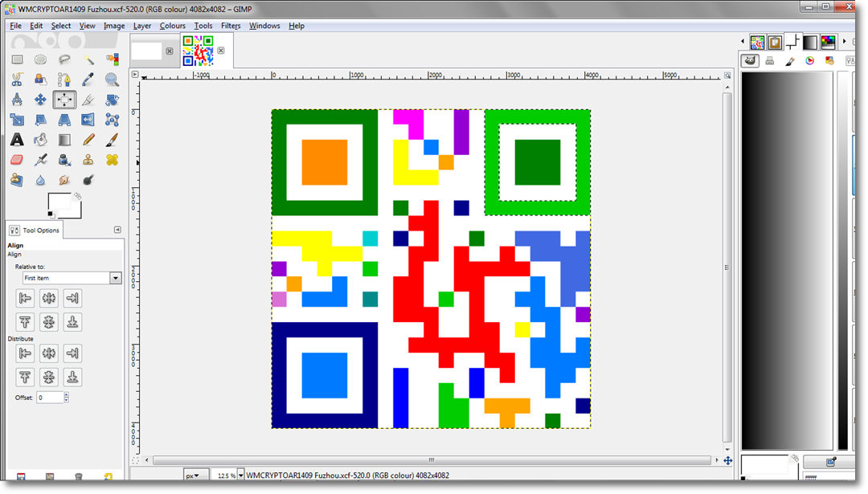Select the Heal tool

[112, 160]
